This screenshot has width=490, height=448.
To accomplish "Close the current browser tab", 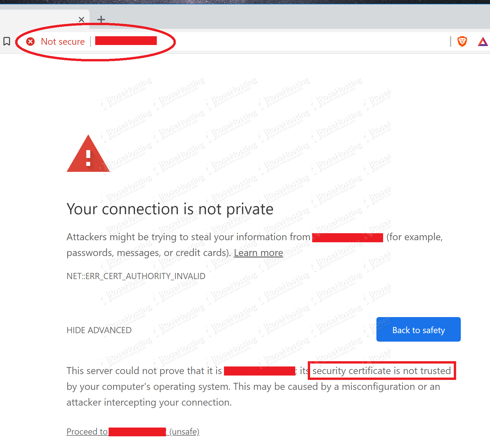I will click(81, 20).
